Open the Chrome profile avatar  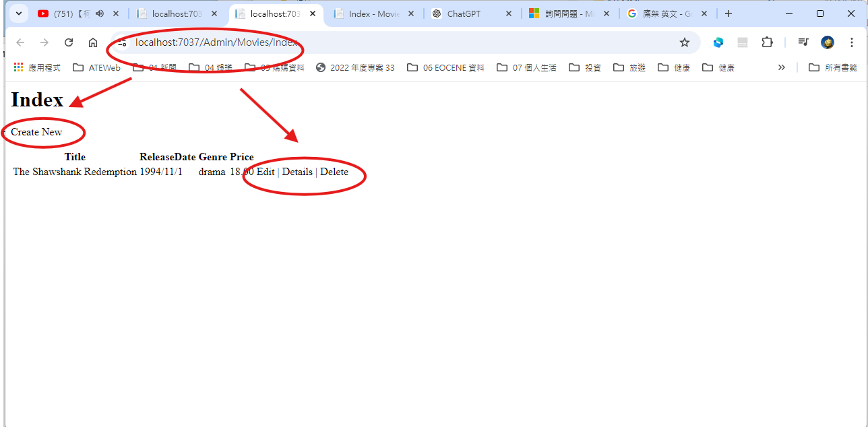pyautogui.click(x=828, y=42)
